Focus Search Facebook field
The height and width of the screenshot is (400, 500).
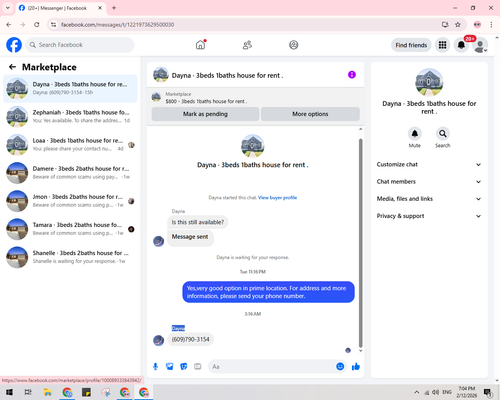click(80, 45)
